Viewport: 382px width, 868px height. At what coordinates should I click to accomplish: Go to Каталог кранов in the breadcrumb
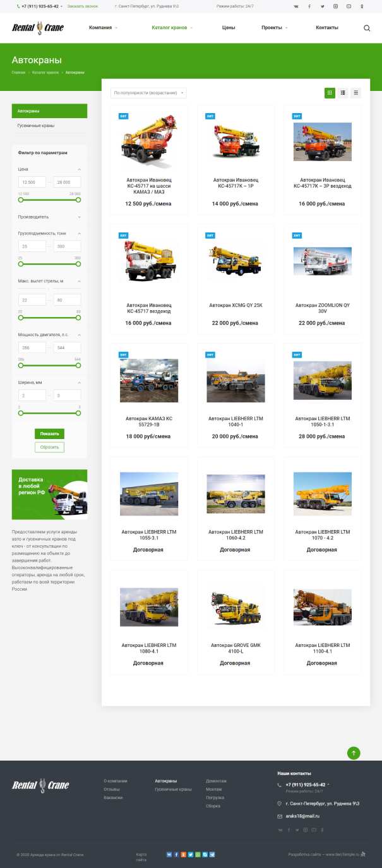click(45, 73)
